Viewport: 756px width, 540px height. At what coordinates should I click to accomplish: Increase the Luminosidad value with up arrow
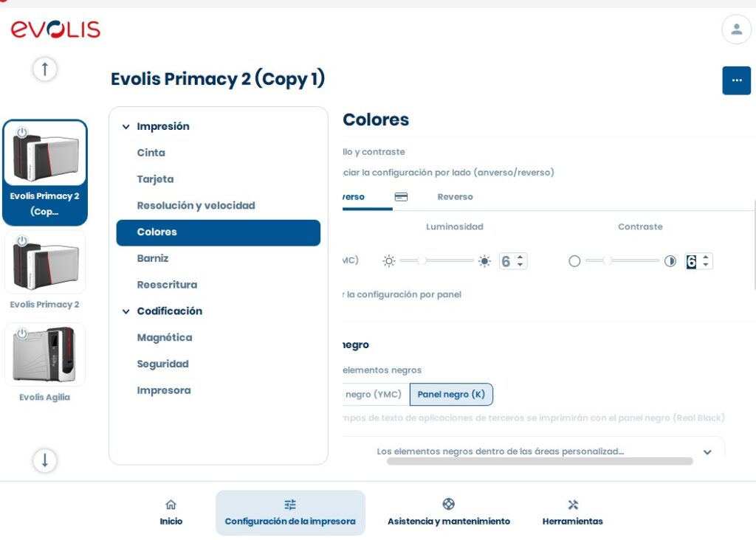pos(520,257)
